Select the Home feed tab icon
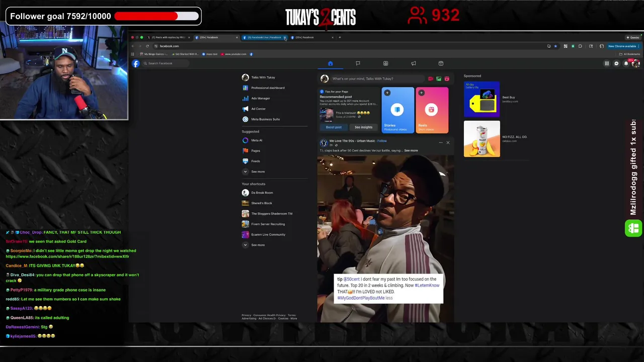Screen dimensions: 644x362 (330, 63)
